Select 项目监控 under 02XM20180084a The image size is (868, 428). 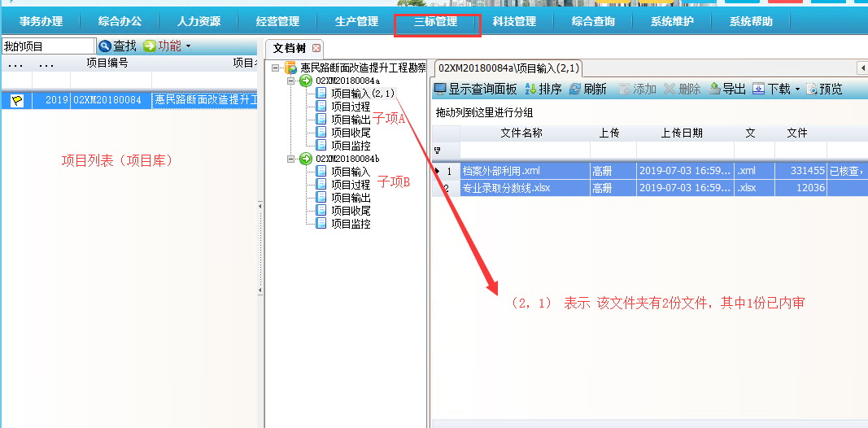351,145
